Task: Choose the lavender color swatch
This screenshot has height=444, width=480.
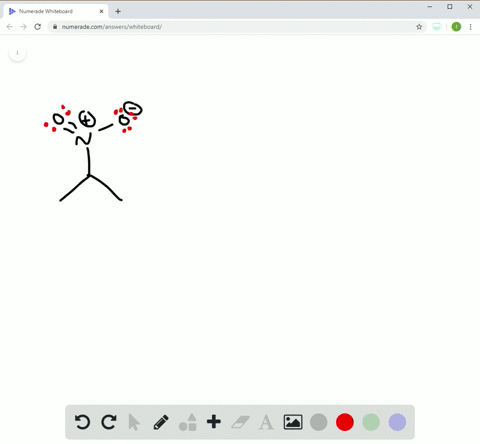Action: pyautogui.click(x=397, y=422)
